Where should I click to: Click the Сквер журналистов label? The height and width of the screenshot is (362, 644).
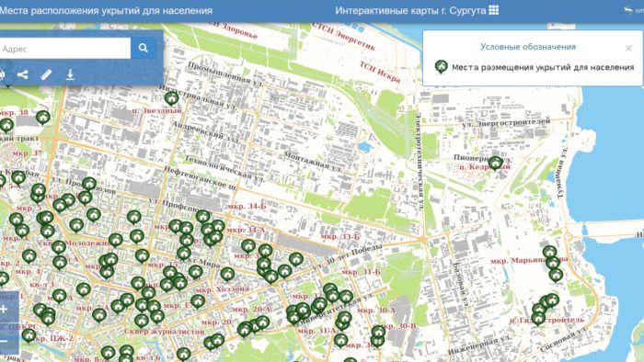tap(164, 331)
